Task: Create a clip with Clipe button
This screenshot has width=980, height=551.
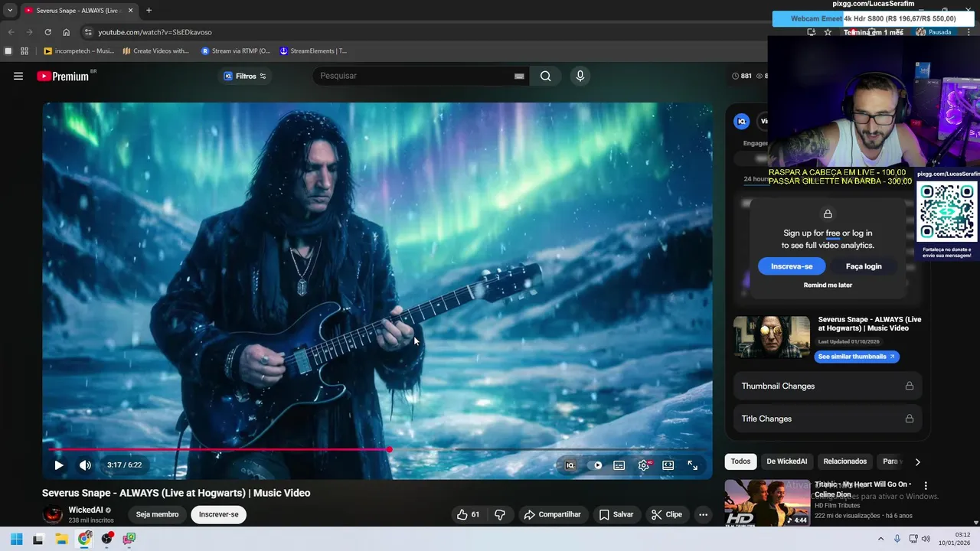Action: (666, 514)
